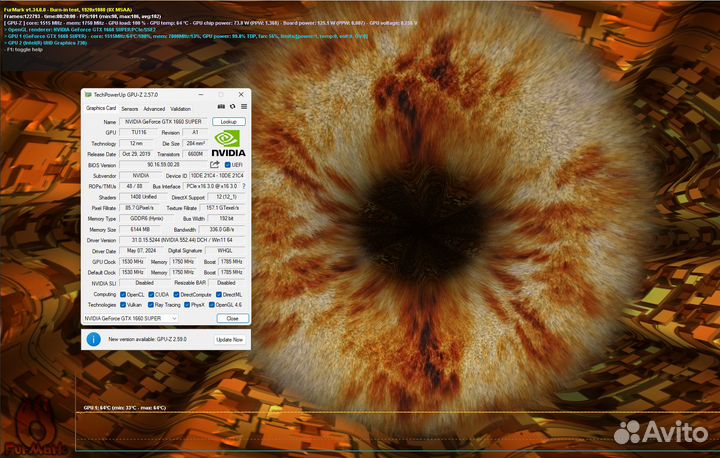
Task: Click the Bus Interface question mark
Action: pos(243,186)
